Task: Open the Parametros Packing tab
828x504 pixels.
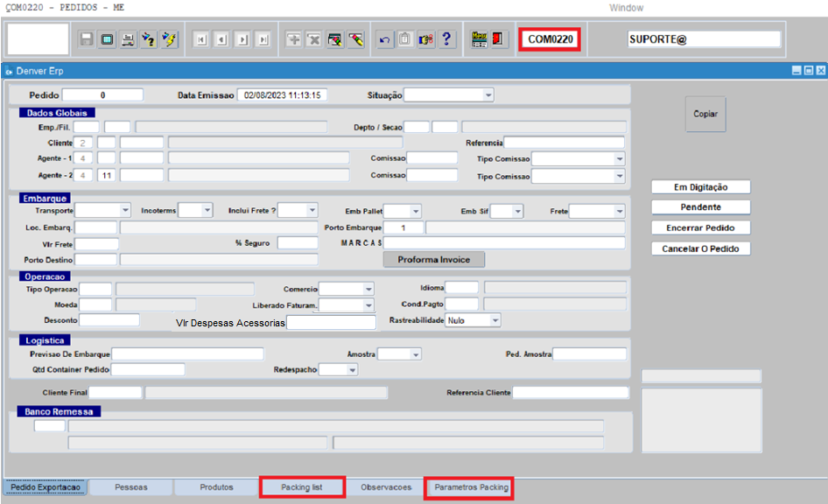Action: point(467,487)
